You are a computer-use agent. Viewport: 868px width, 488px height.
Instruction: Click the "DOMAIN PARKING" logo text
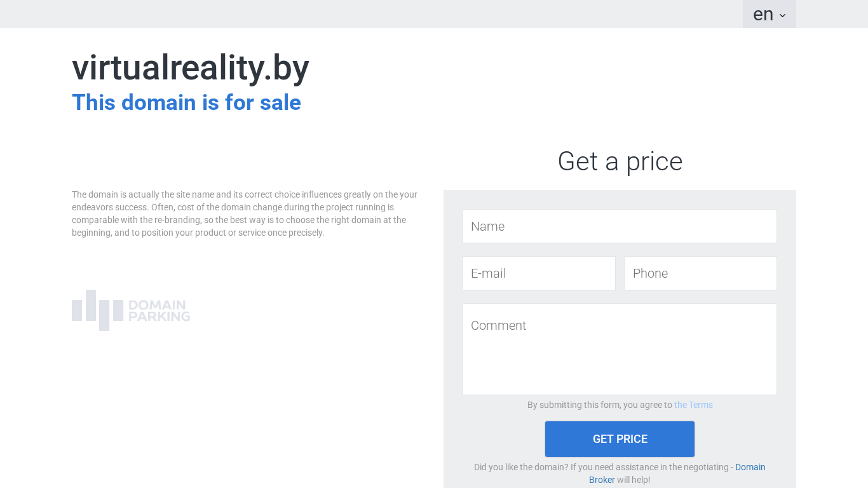159,311
